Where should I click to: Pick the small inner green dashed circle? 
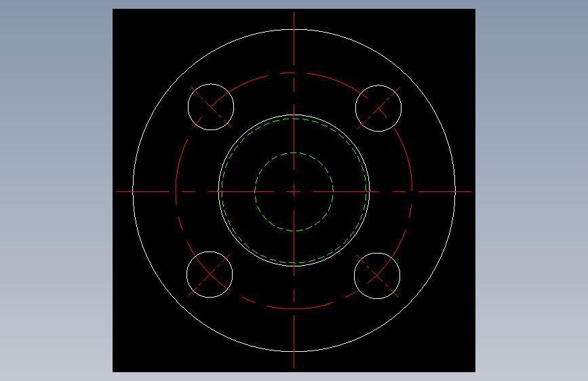(x=294, y=192)
